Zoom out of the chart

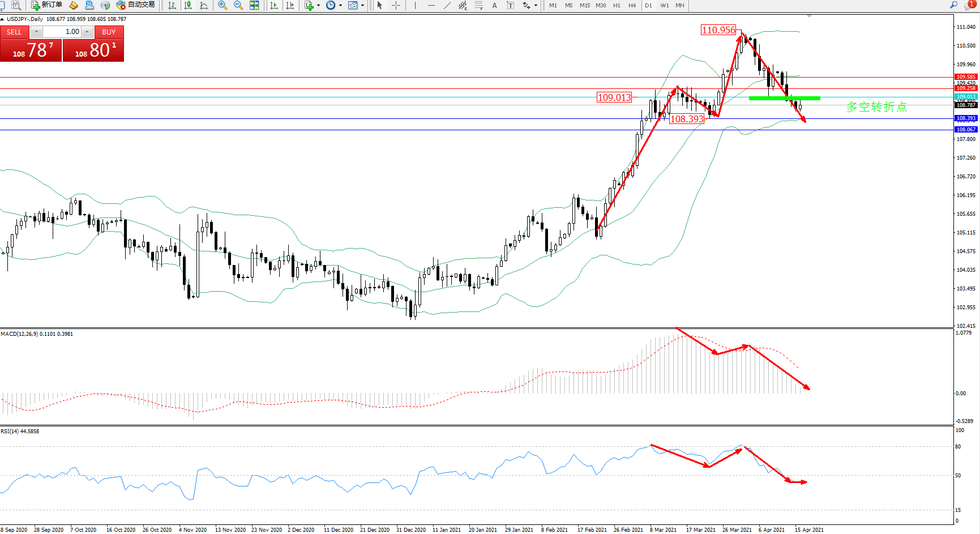pyautogui.click(x=238, y=5)
